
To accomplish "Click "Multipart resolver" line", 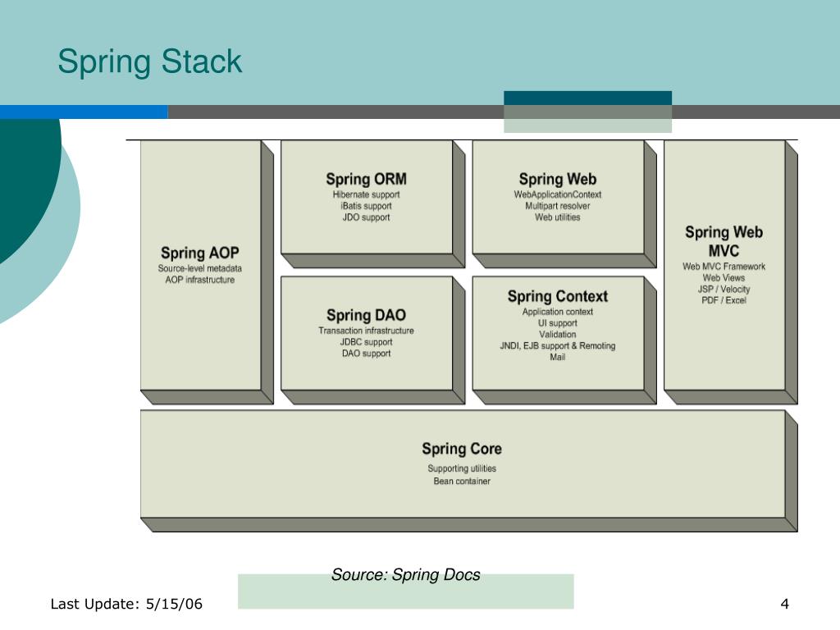I will [x=558, y=206].
